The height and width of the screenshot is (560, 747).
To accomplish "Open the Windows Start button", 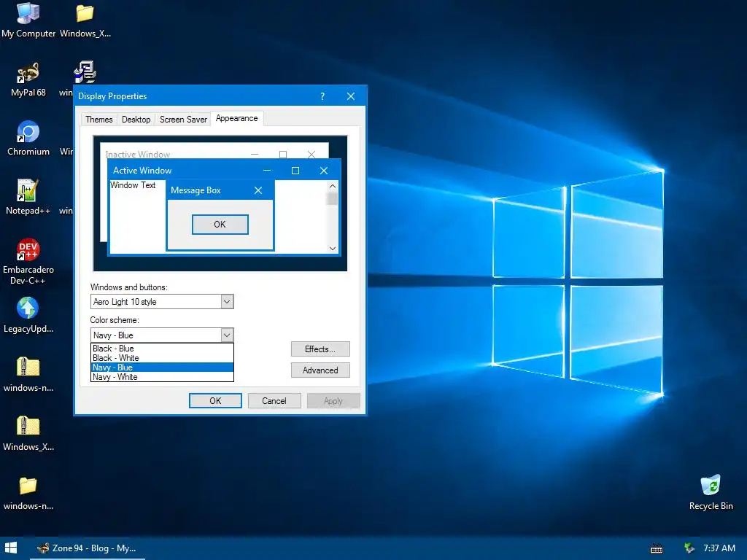I will click(x=10, y=548).
